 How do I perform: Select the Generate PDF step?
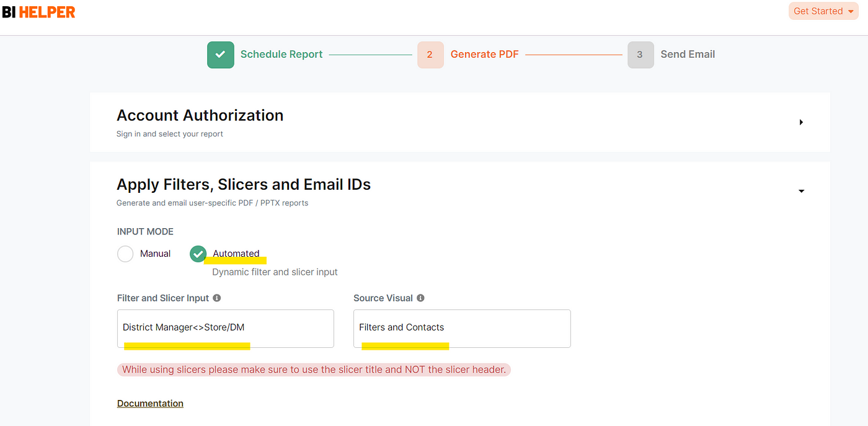click(484, 55)
